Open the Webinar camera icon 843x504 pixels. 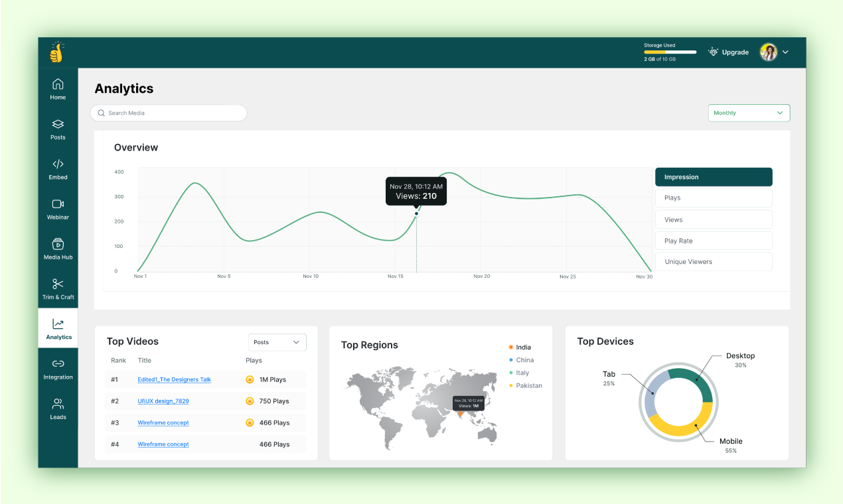coord(58,204)
